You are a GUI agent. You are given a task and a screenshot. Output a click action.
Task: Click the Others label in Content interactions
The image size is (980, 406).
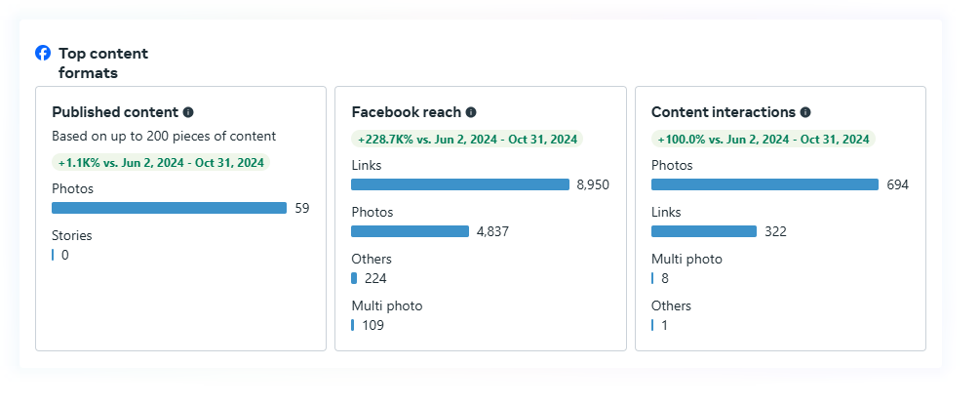(671, 305)
